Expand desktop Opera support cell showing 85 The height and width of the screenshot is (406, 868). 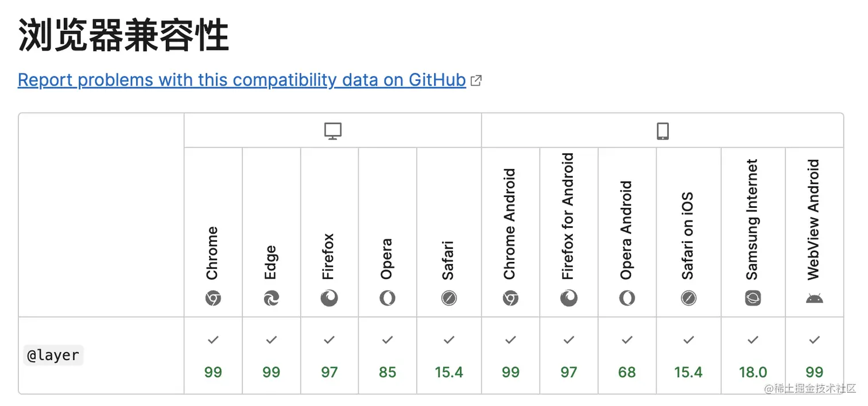pos(387,356)
